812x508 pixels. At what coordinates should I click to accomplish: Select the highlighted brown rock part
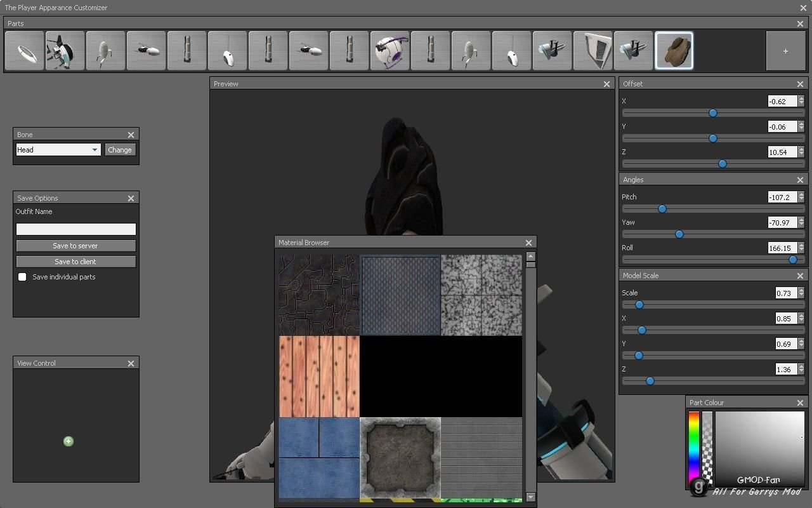(674, 51)
